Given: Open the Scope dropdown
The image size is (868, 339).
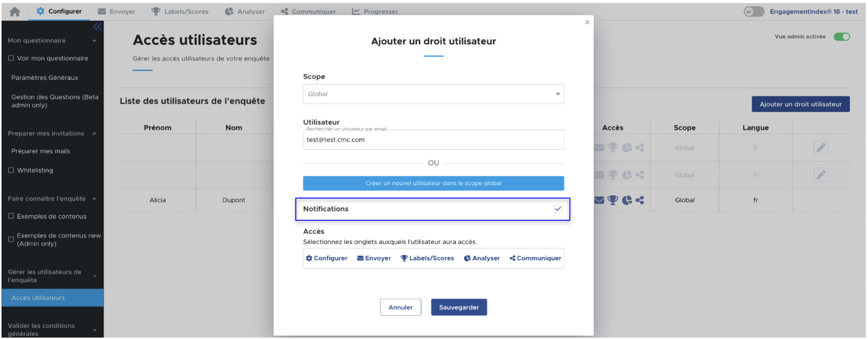Looking at the screenshot, I should [433, 94].
